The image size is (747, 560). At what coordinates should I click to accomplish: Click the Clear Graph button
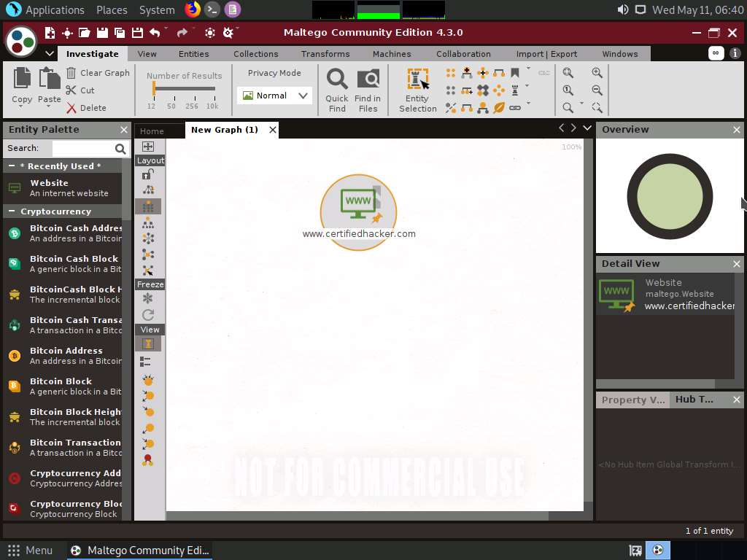(x=98, y=73)
